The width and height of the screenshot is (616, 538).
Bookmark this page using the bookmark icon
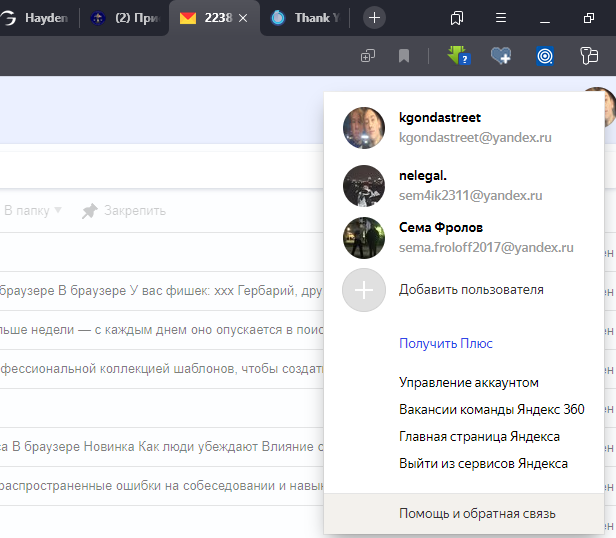404,57
